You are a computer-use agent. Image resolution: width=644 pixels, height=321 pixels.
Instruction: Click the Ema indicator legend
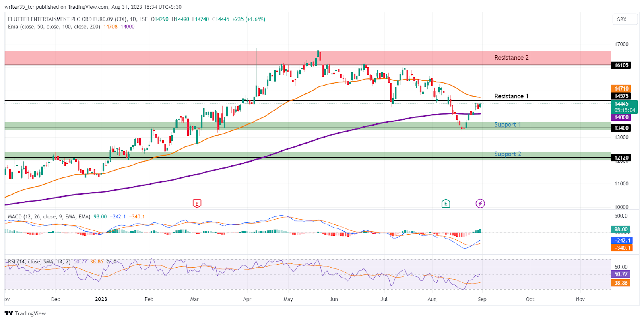(x=54, y=27)
